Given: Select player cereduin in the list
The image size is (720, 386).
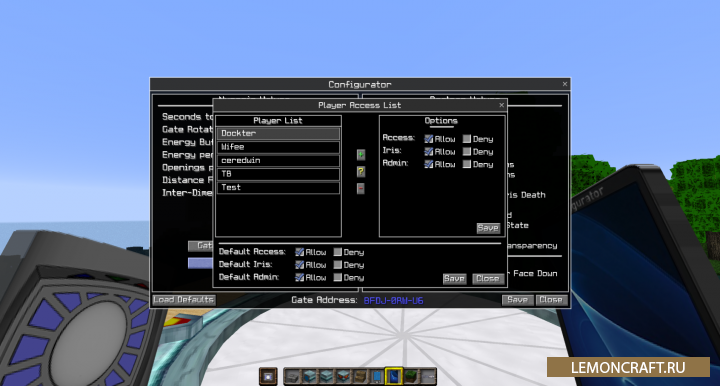Looking at the screenshot, I should tap(278, 161).
